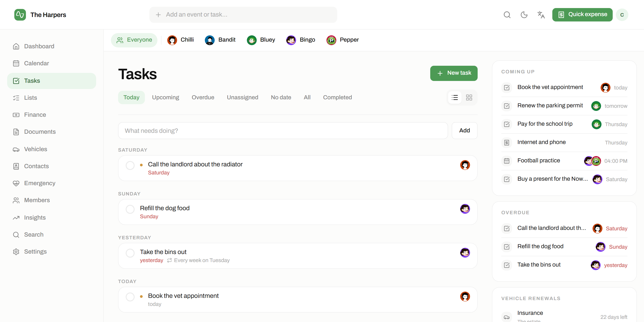644x322 pixels.
Task: Click the search magnifier icon in header
Action: click(x=507, y=15)
